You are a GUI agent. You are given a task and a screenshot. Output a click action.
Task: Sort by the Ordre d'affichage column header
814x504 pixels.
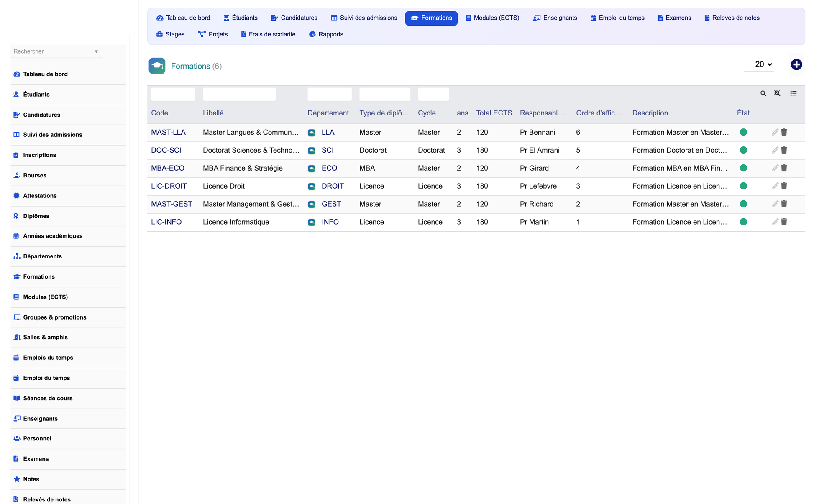pos(599,113)
